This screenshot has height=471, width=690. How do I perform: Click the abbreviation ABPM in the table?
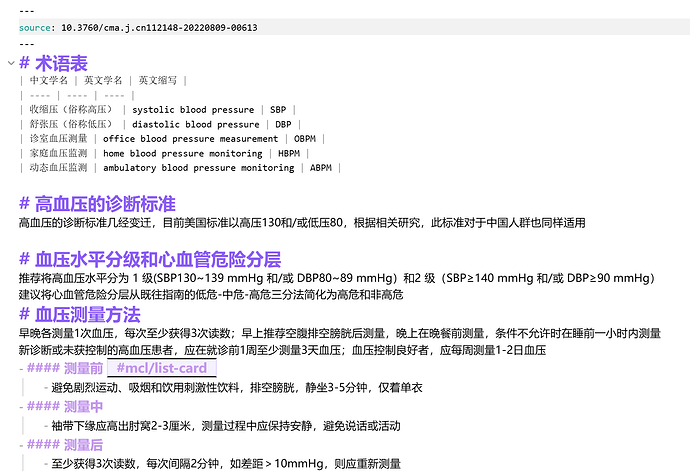pyautogui.click(x=321, y=168)
